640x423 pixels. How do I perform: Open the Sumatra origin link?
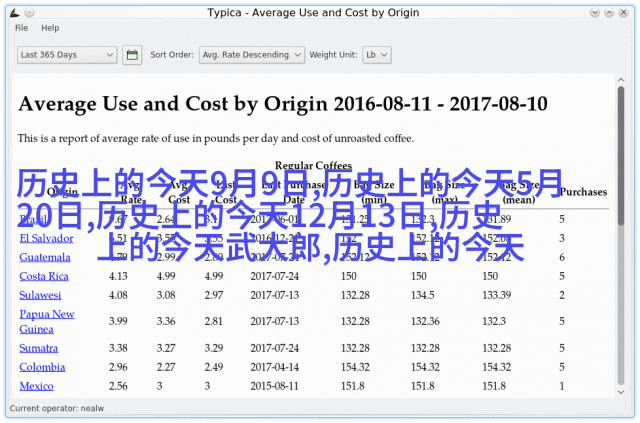point(40,348)
